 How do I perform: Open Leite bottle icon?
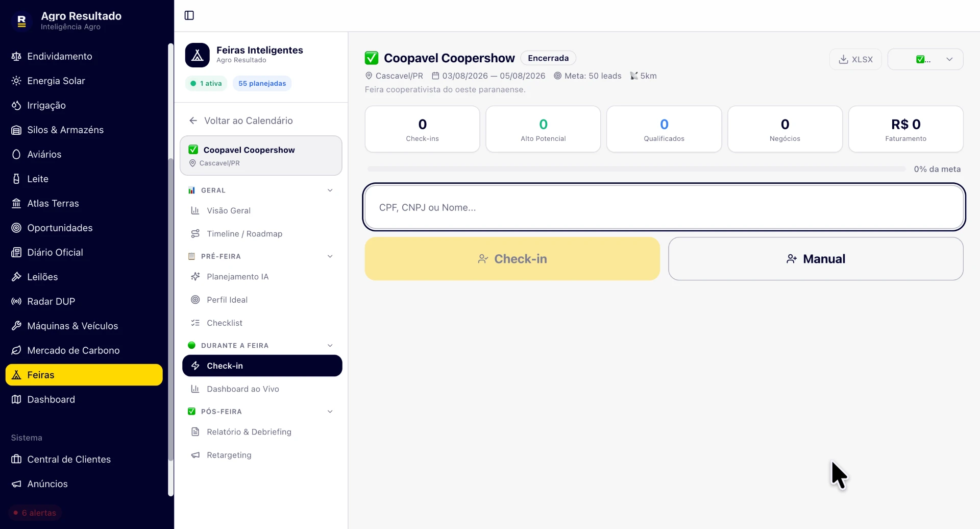(16, 179)
